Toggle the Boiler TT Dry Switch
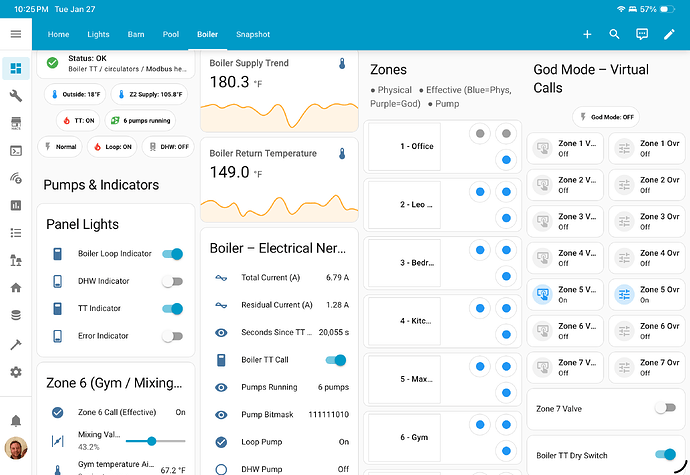Image resolution: width=690 pixels, height=475 pixels. coord(665,455)
